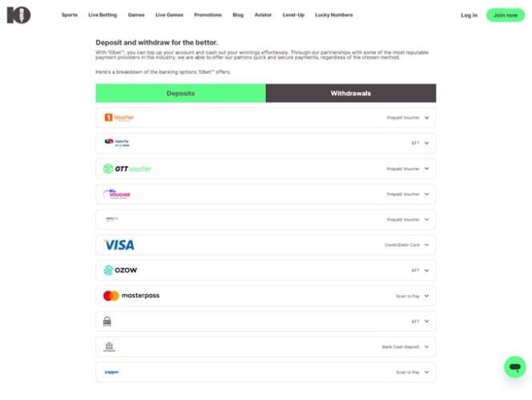Image resolution: width=532 pixels, height=400 pixels.
Task: Click the 10bet logo in the header
Action: pyautogui.click(x=18, y=14)
